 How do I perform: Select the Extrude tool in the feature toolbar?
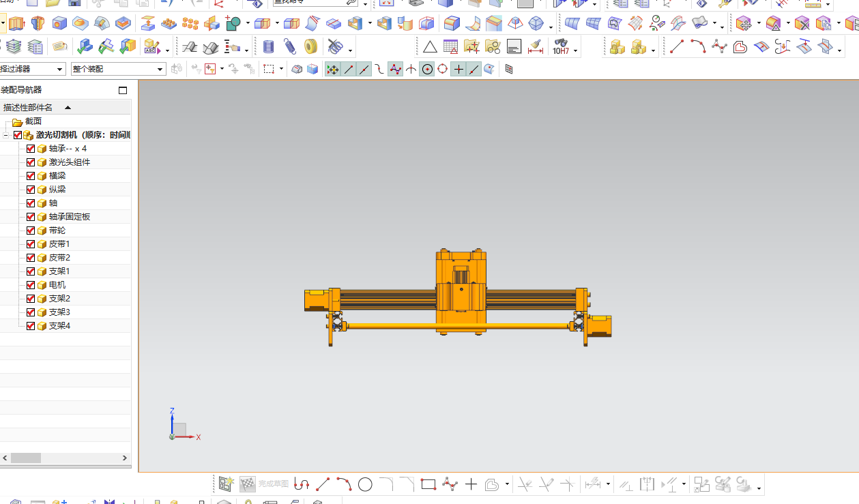(16, 25)
